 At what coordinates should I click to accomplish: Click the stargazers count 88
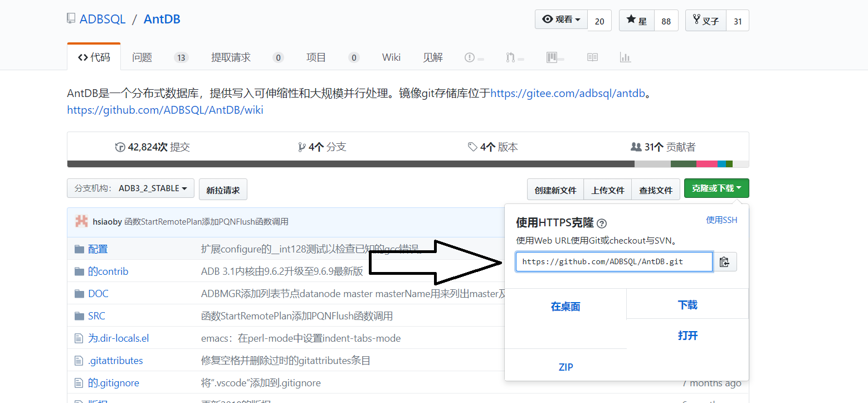tap(666, 21)
